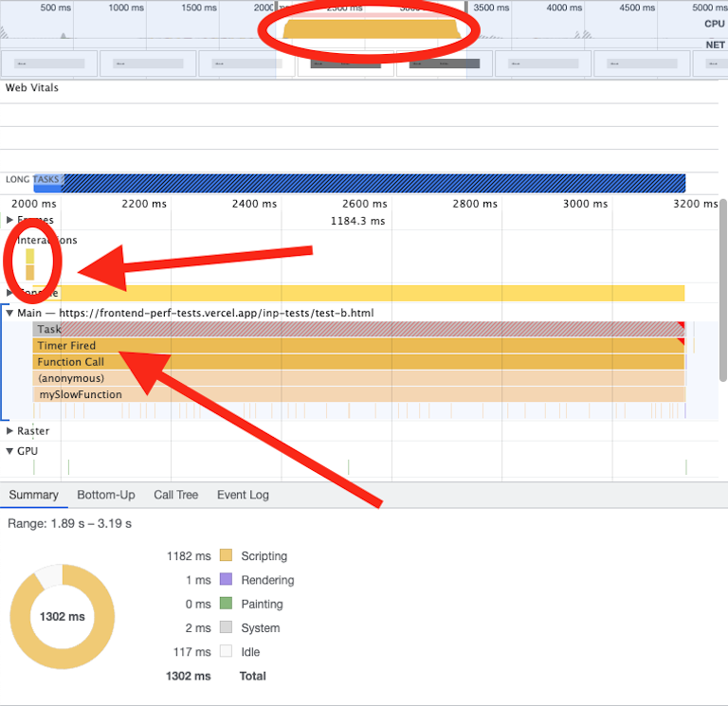Collapse the GPU track
Screen dimensions: 728x706
click(10, 451)
